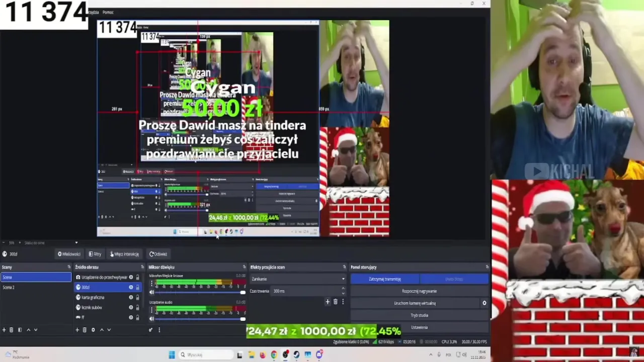Image resolution: width=644 pixels, height=362 pixels.
Task: Remove scene transition with trash icon
Action: coord(336,302)
